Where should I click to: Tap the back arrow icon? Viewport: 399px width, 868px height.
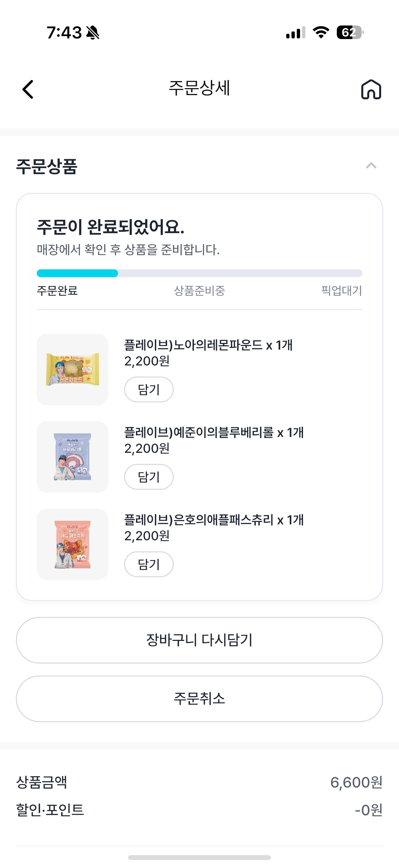pyautogui.click(x=28, y=89)
